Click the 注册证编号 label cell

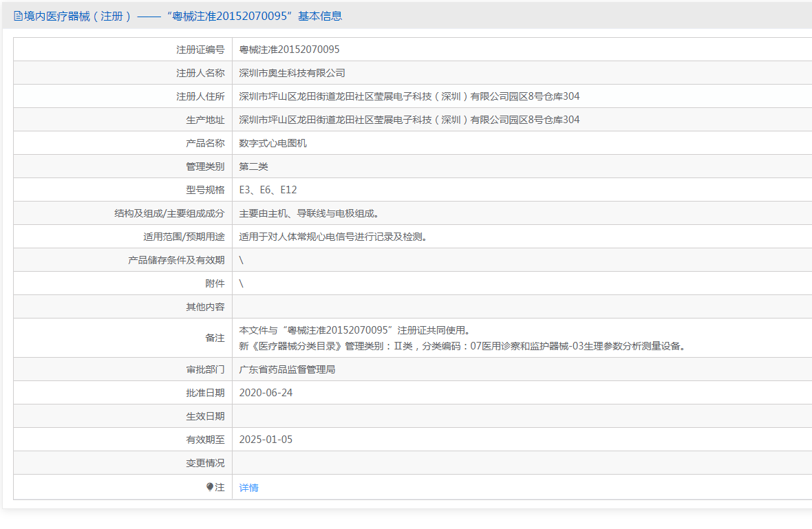click(x=122, y=49)
